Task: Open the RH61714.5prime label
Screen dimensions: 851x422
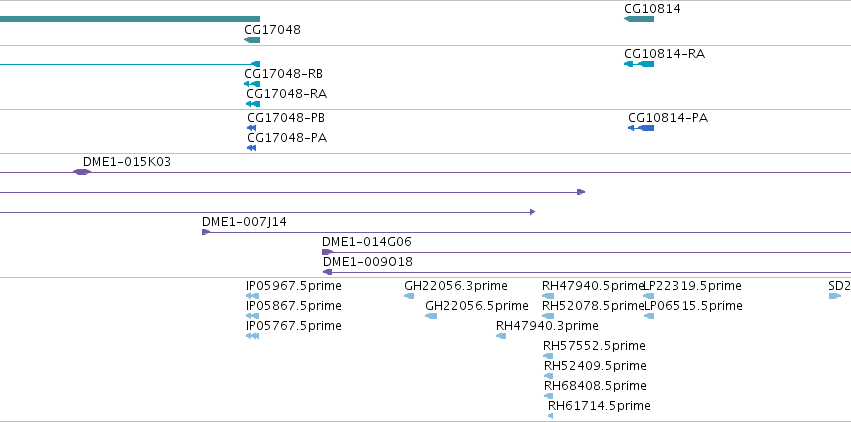Action: tap(599, 406)
